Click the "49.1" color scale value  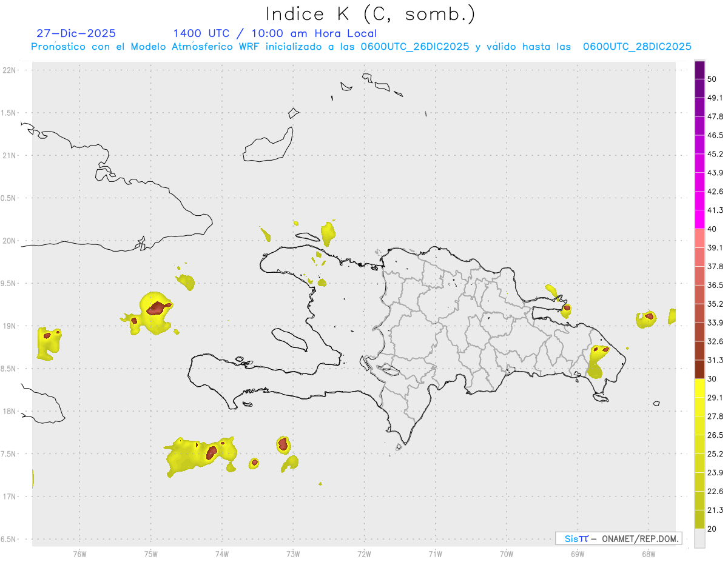715,98
